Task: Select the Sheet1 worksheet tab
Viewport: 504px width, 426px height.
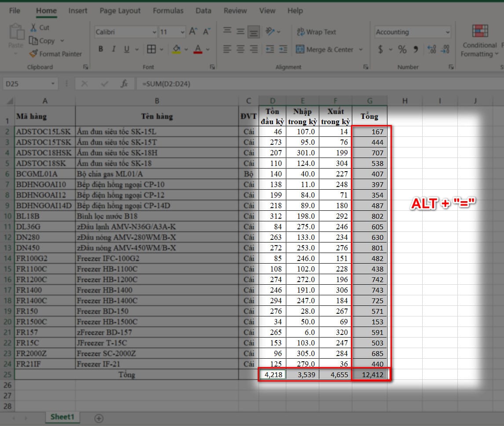Action: (x=62, y=417)
